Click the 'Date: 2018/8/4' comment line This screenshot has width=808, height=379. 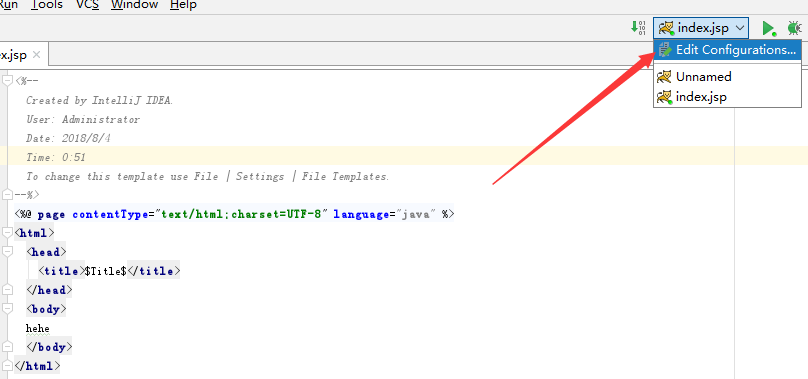(68, 138)
